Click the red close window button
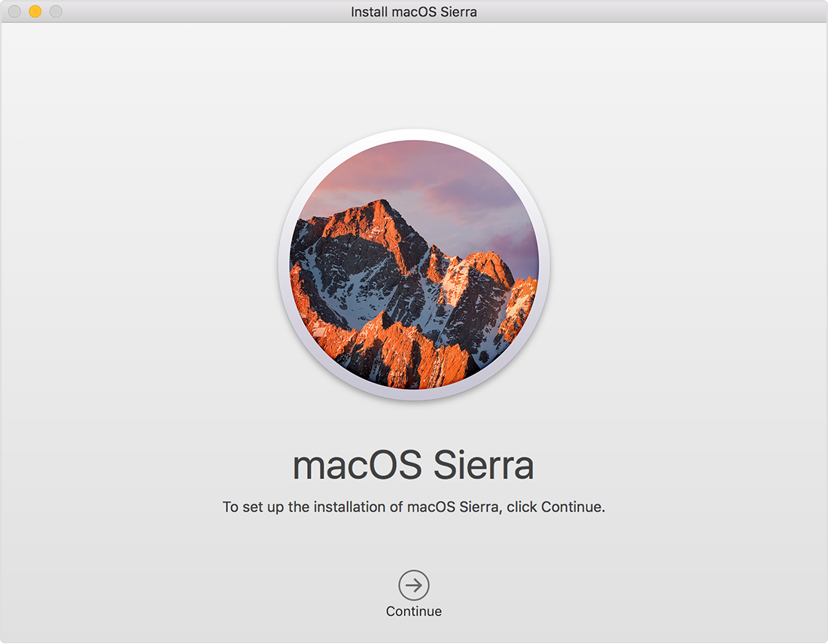The width and height of the screenshot is (828, 644). point(14,12)
